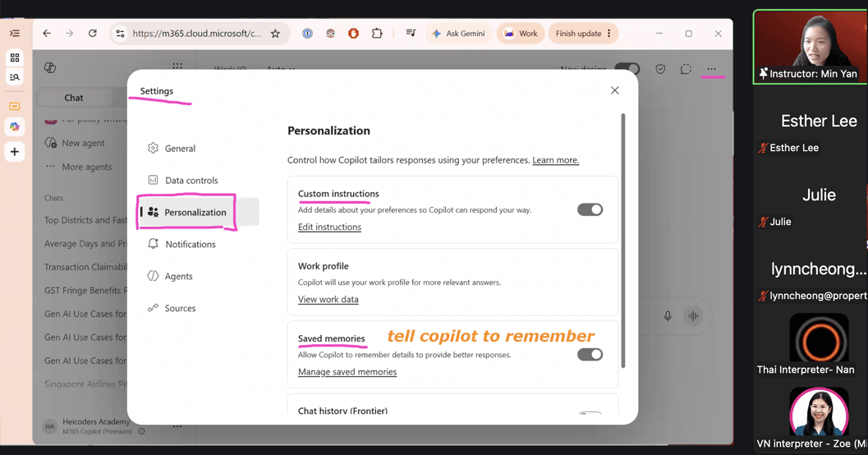Toggle Chat history (Frontier) switch
This screenshot has width=868, height=455.
(x=590, y=413)
